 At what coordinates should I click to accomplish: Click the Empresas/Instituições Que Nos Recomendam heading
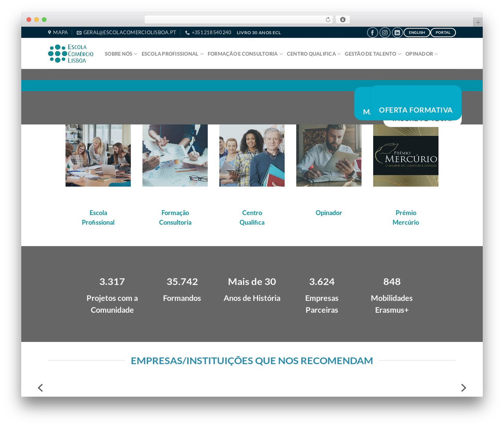(x=252, y=360)
